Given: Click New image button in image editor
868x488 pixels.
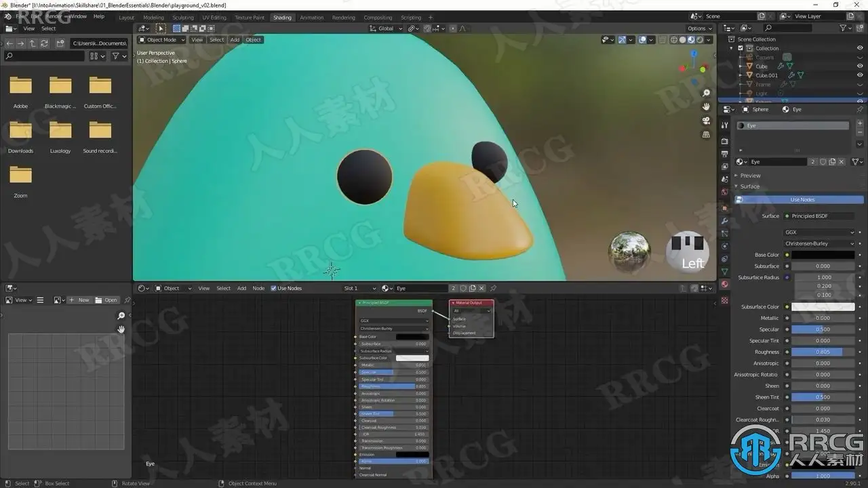Looking at the screenshot, I should 80,300.
